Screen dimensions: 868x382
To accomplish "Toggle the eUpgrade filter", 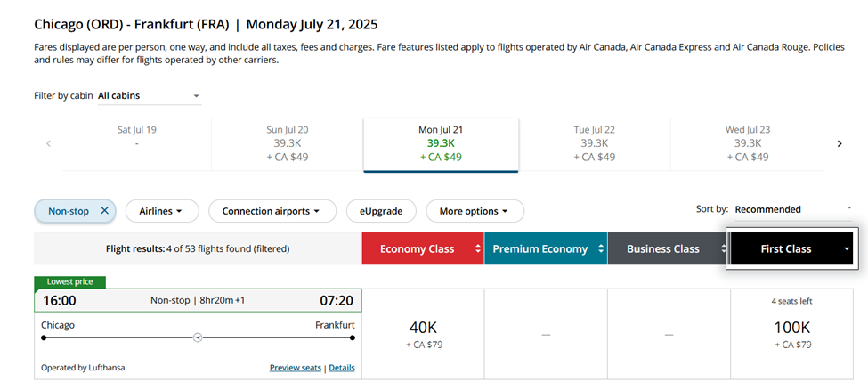I will click(x=380, y=211).
